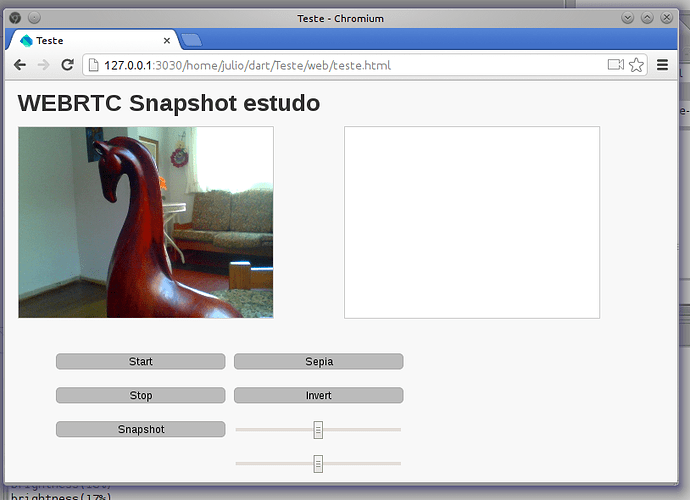
Task: Close the Teste tab with its X
Action: (167, 40)
